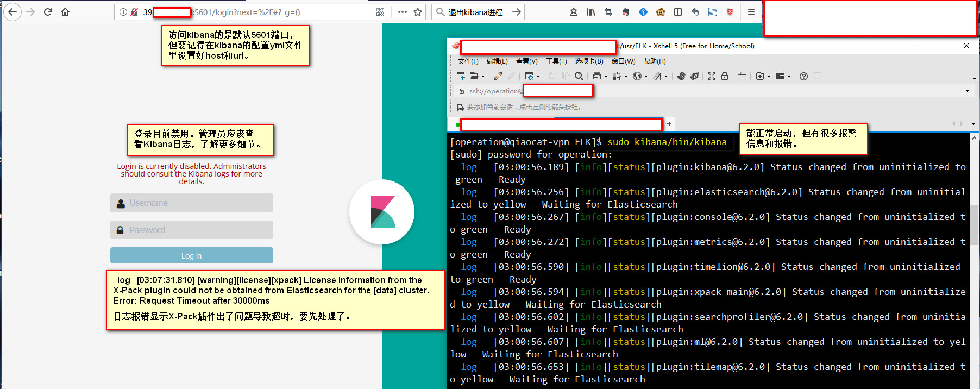Open the Firefox hamburger menu
980x389 pixels.
click(x=751, y=12)
